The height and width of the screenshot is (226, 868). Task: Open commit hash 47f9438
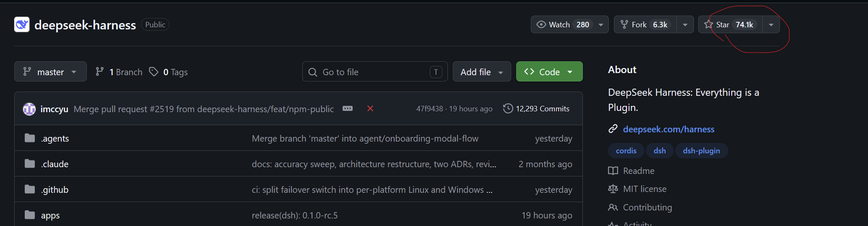[429, 108]
